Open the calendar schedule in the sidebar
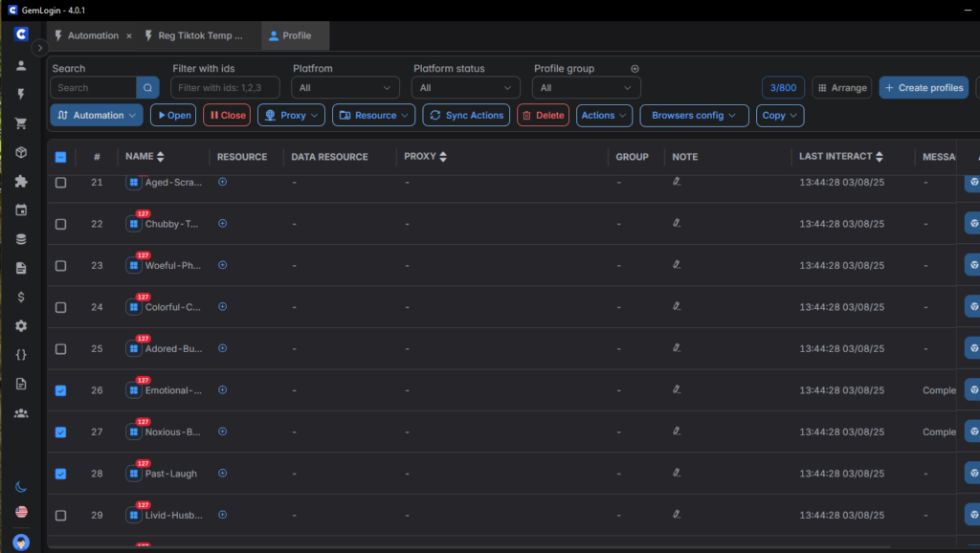Screen dimensions: 980x553 coord(21,210)
